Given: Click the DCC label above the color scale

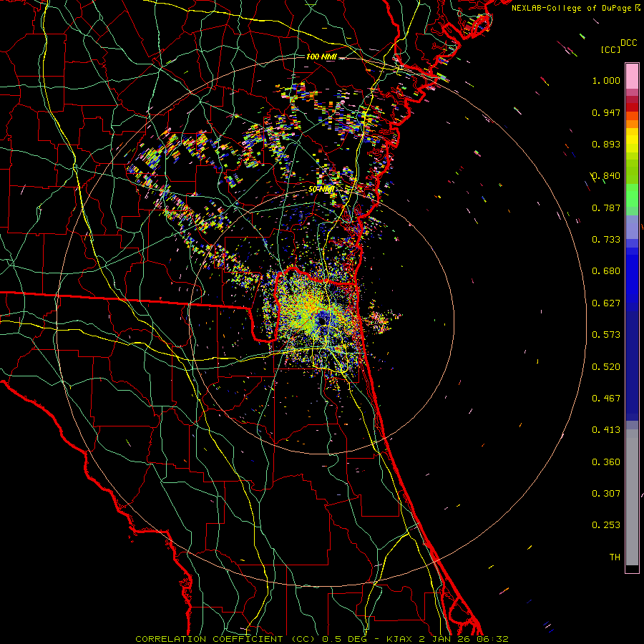Looking at the screenshot, I should pyautogui.click(x=628, y=43).
